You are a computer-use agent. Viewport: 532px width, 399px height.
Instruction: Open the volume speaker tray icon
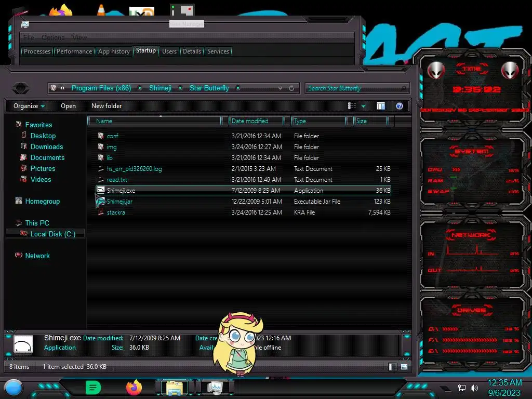tap(474, 388)
